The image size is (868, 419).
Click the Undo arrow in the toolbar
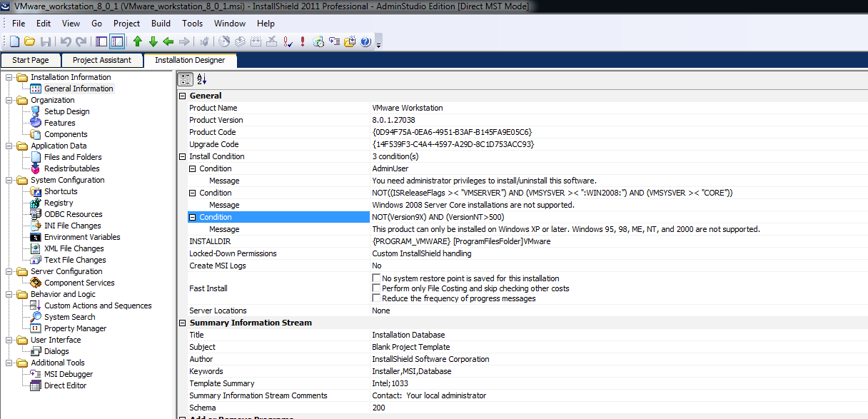[66, 41]
